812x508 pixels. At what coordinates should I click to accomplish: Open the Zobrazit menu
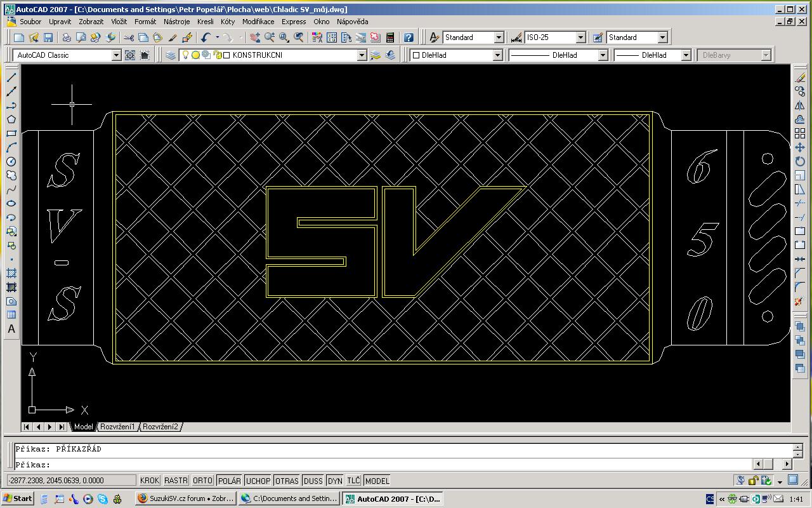(x=91, y=22)
